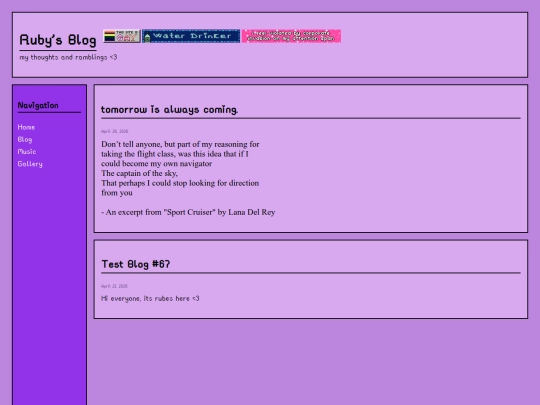The width and height of the screenshot is (540, 405).
Task: Click the line beginning "Don't tell anyone"
Action: click(x=180, y=144)
